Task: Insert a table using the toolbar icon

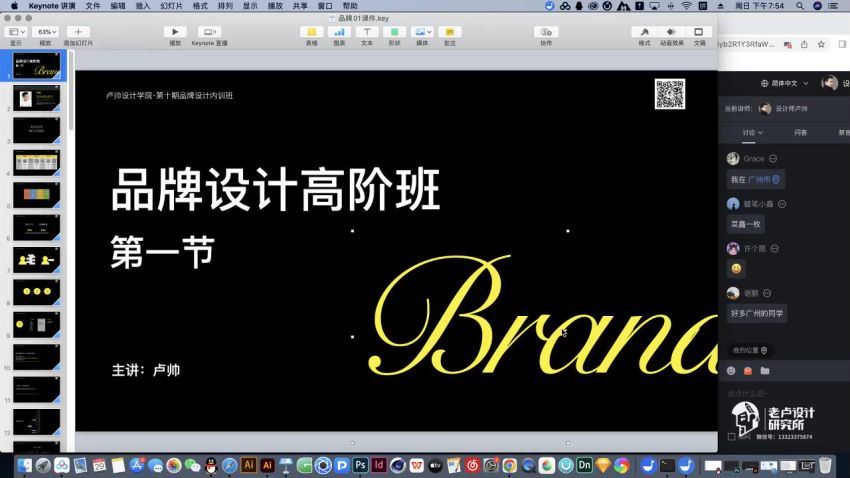Action: point(311,32)
